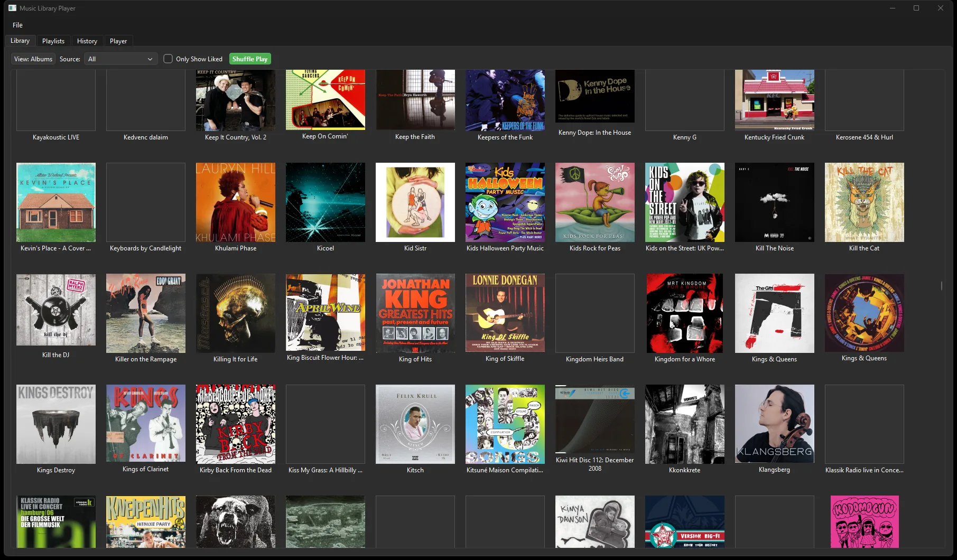The width and height of the screenshot is (957, 560).
Task: Select Kiwi Hit Disc 112 cover
Action: click(595, 419)
